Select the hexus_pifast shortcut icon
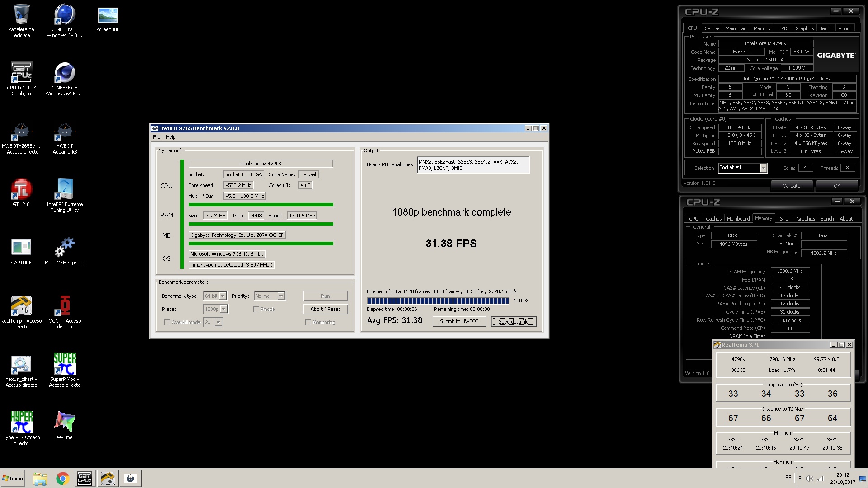The width and height of the screenshot is (868, 488). pyautogui.click(x=21, y=370)
